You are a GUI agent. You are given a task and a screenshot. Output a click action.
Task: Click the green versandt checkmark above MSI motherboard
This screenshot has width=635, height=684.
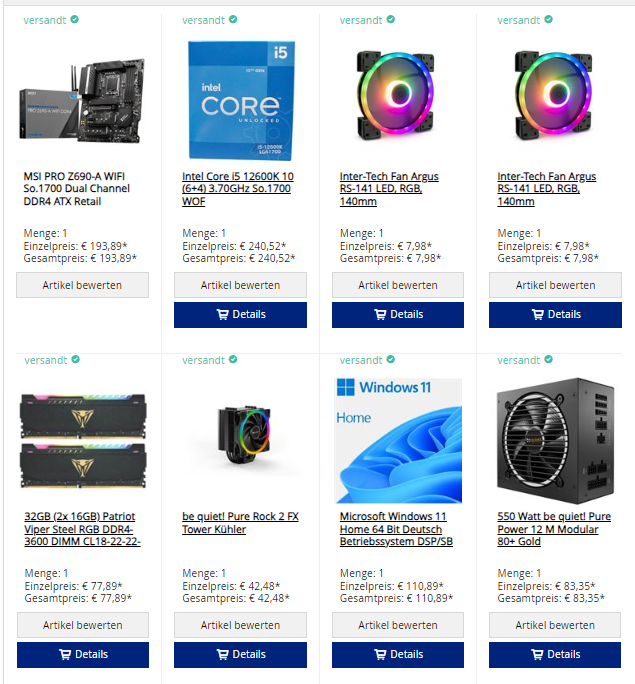[75, 19]
